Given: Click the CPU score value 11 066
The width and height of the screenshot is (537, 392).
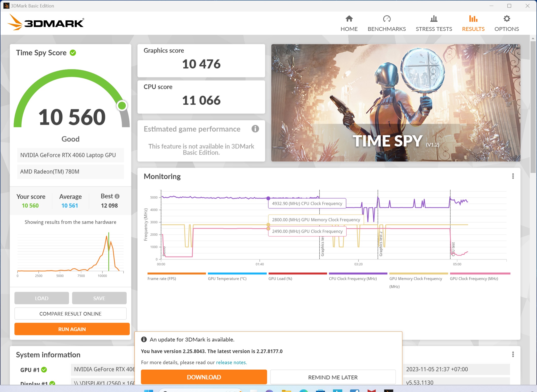Looking at the screenshot, I should 201,100.
